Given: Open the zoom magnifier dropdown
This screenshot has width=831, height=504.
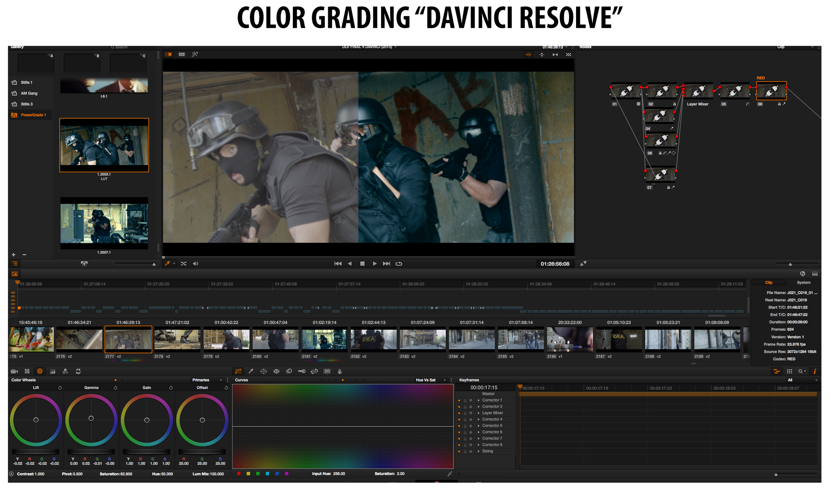Looking at the screenshot, I should click(802, 371).
